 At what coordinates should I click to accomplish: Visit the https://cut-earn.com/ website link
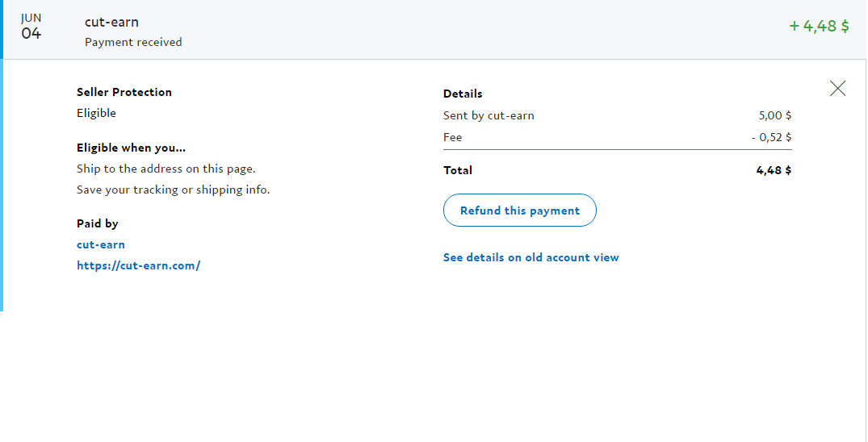pyautogui.click(x=138, y=265)
